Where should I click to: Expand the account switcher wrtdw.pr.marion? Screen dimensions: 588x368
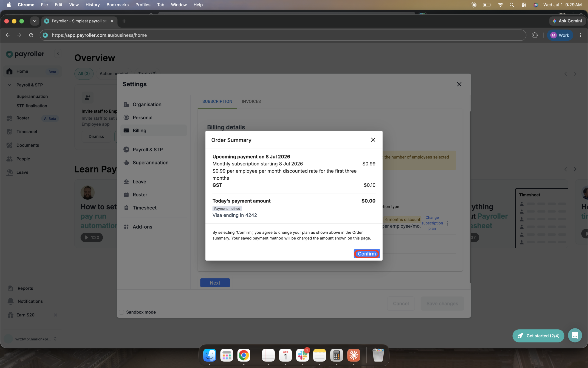coord(55,339)
